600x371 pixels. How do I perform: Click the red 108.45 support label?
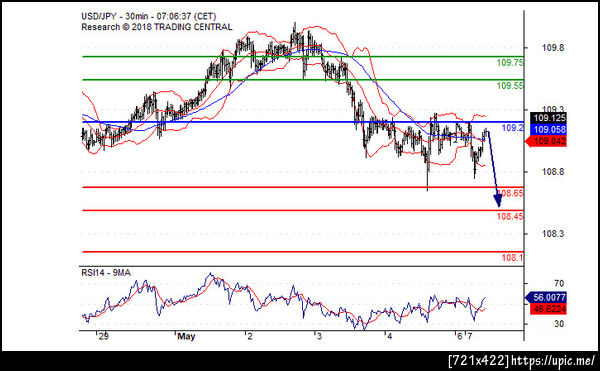coord(510,216)
